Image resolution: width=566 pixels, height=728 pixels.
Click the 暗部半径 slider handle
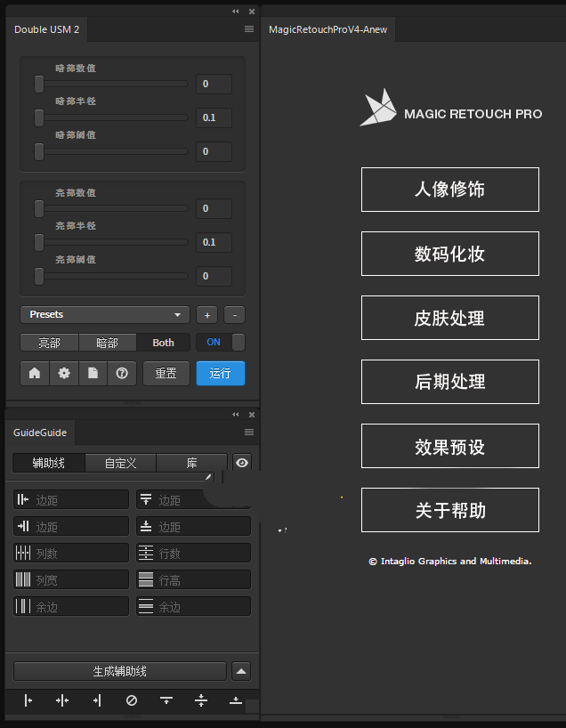pyautogui.click(x=39, y=117)
